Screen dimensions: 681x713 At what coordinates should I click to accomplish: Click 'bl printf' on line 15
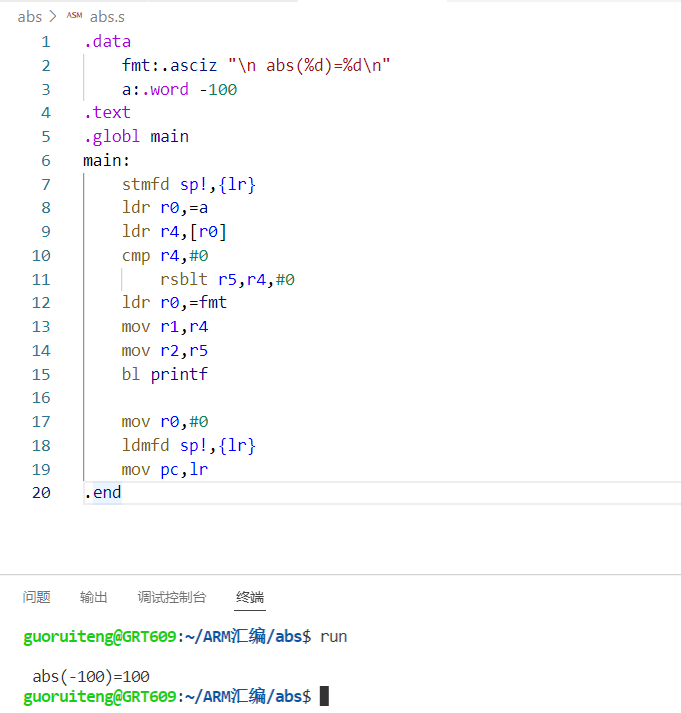click(x=165, y=374)
